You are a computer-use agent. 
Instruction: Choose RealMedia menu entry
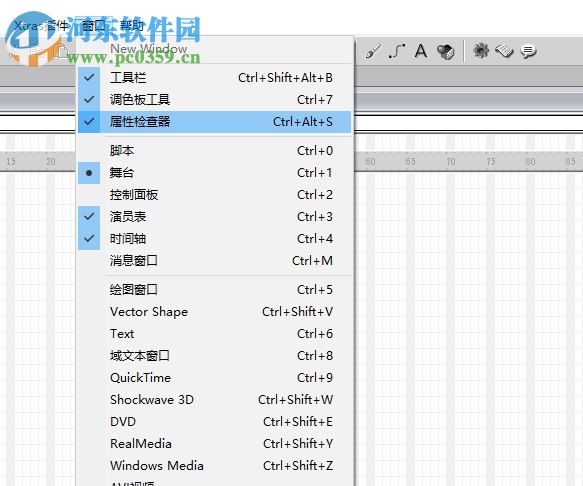pyautogui.click(x=215, y=443)
